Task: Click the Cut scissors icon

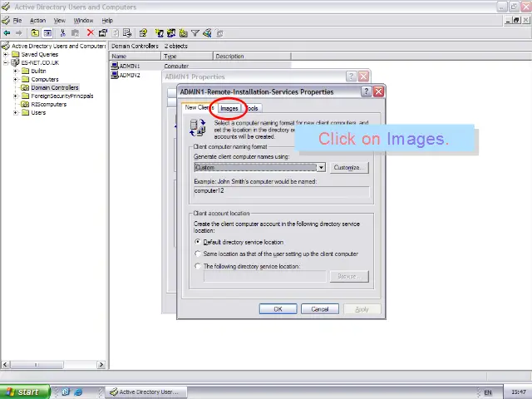Action: [62, 33]
